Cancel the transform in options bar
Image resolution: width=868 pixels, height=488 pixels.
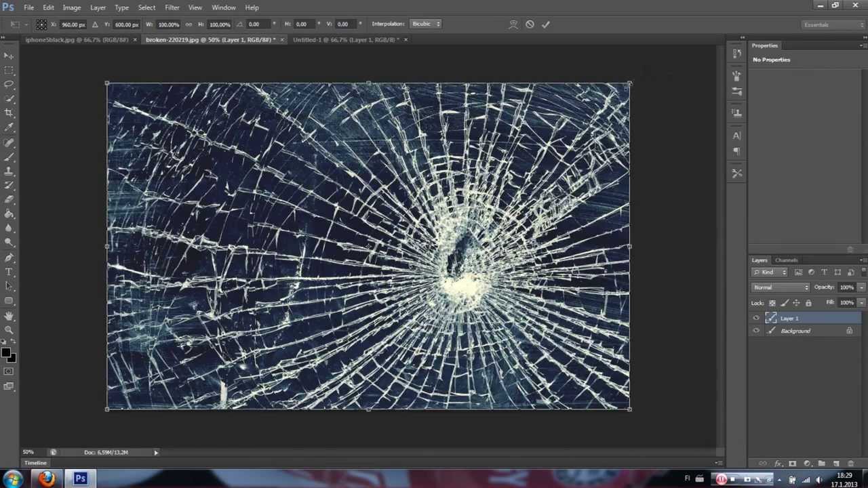[x=530, y=24]
